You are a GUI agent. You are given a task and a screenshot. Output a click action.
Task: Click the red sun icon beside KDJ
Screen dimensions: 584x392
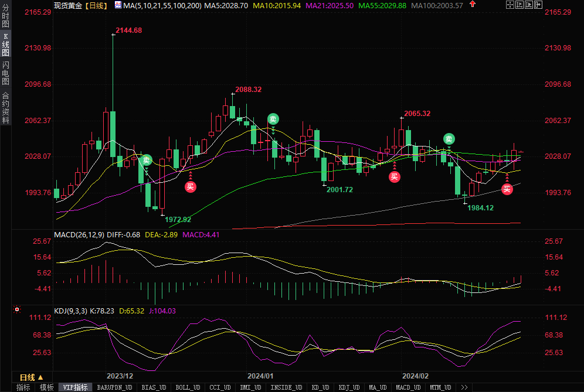point(17,309)
